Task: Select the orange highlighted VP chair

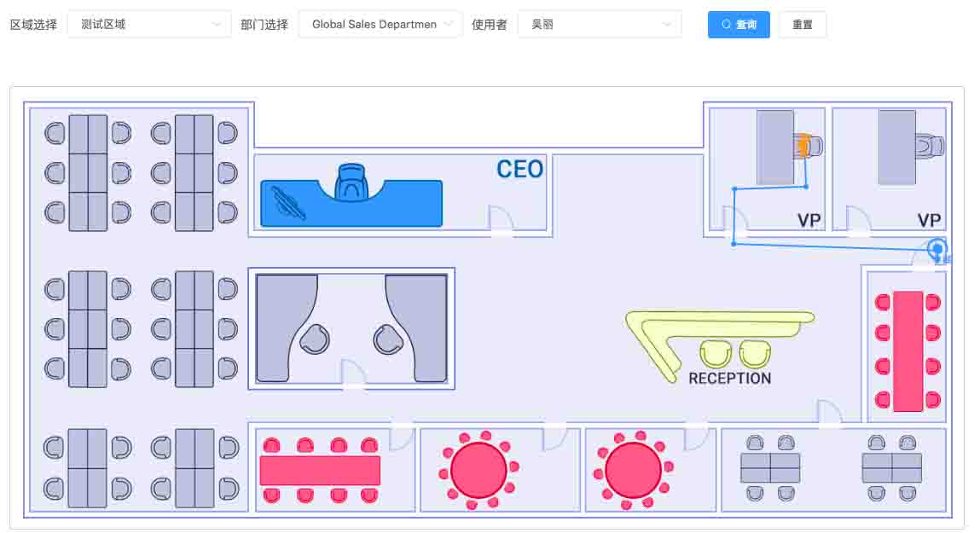Action: tap(804, 146)
